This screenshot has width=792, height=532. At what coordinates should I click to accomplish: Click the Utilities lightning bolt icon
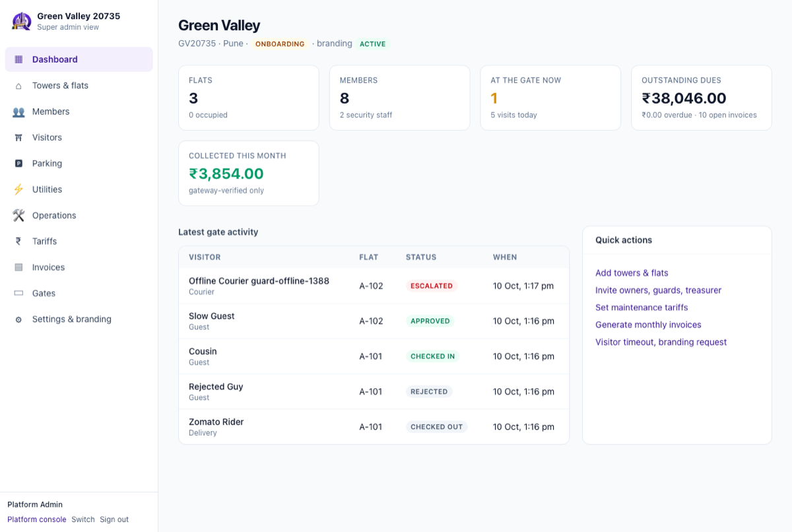pyautogui.click(x=18, y=189)
